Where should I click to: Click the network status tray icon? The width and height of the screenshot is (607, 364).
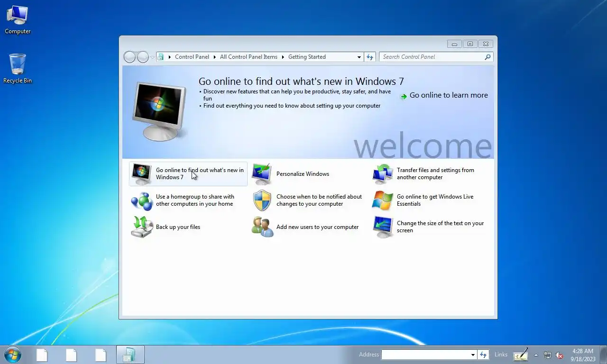(x=548, y=355)
